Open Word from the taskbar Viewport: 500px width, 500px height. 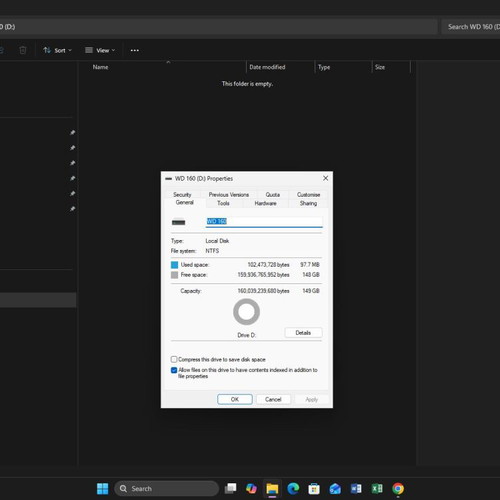pos(356,489)
